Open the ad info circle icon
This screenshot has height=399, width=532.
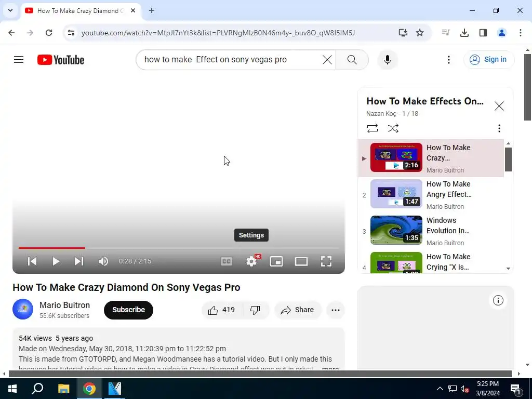tap(498, 300)
